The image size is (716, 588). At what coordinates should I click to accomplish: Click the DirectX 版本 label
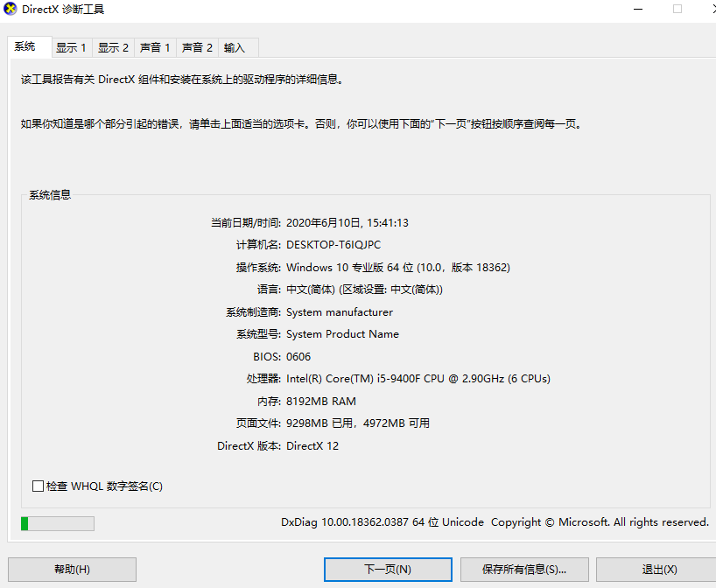(x=249, y=446)
